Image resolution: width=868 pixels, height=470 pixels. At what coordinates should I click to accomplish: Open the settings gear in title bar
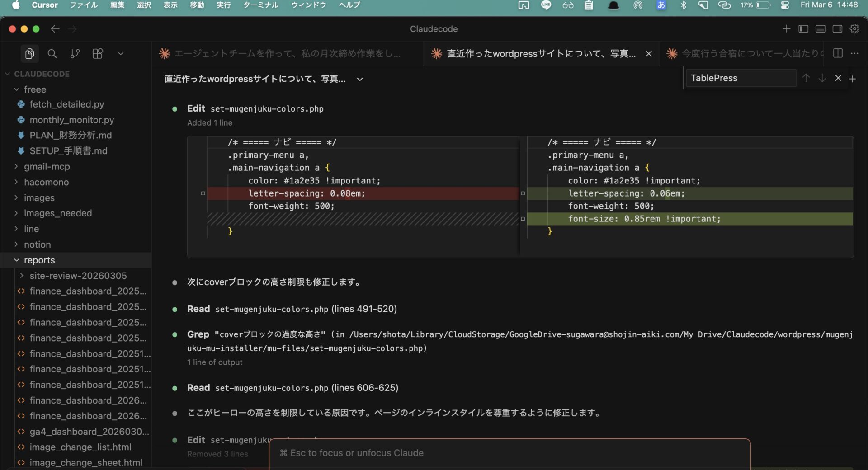(x=854, y=29)
